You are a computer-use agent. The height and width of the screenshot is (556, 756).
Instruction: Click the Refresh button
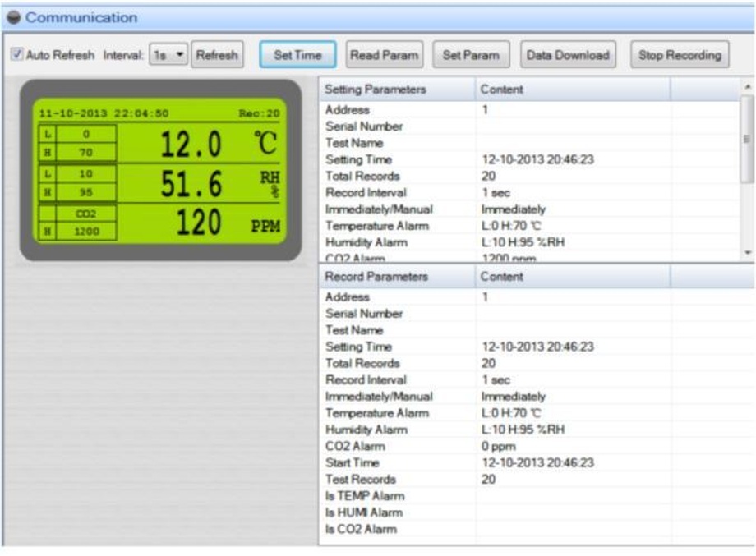tap(217, 55)
